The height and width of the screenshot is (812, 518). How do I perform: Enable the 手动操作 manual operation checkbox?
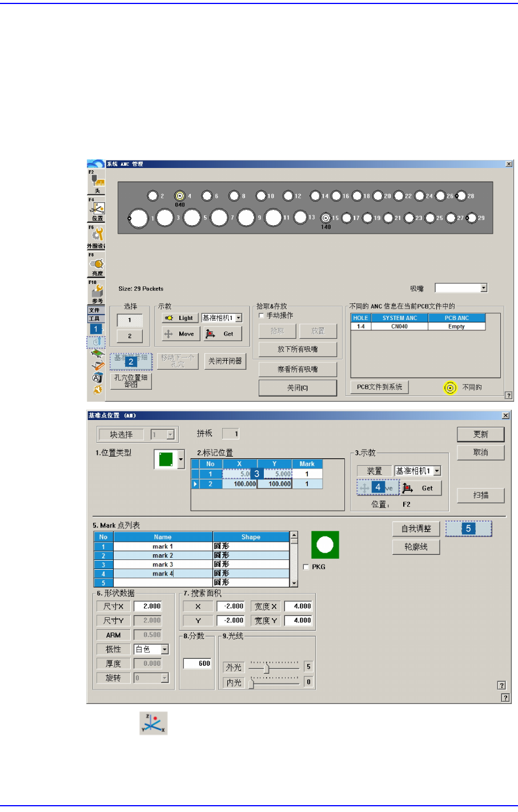point(262,315)
